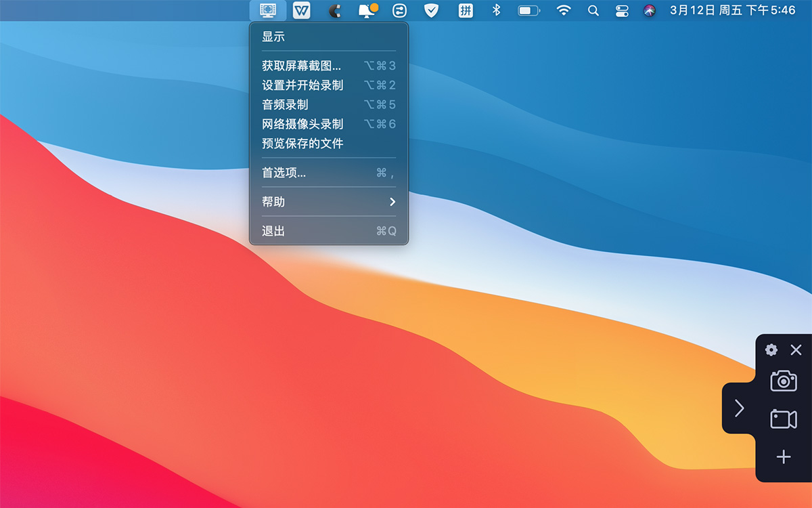
Task: Collapse the floating widget with the chevron
Action: pyautogui.click(x=740, y=408)
